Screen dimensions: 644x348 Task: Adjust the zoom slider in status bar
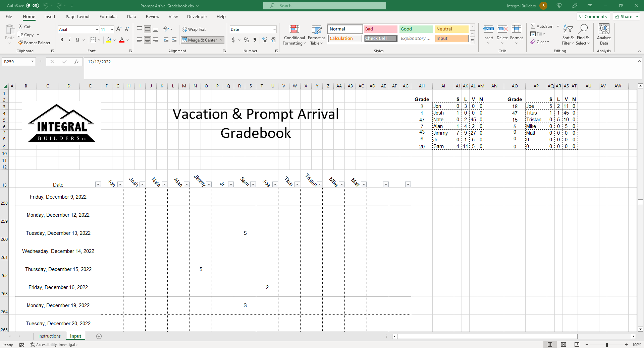[607, 345]
